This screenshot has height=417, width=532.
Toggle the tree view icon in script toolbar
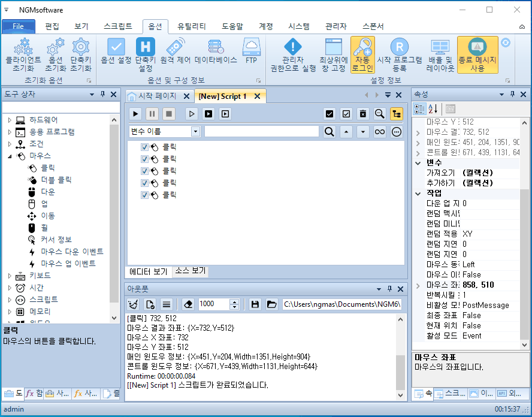[396, 114]
